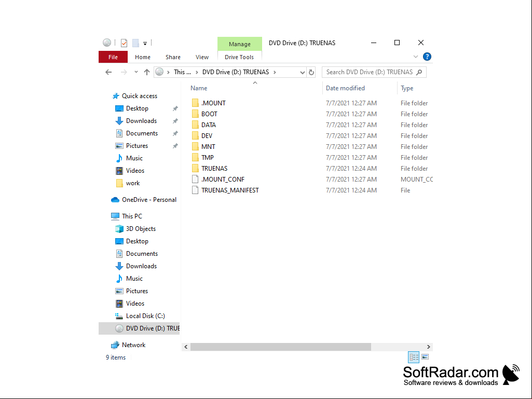Select the DEV folder icon
The width and height of the screenshot is (532, 399).
pos(195,135)
